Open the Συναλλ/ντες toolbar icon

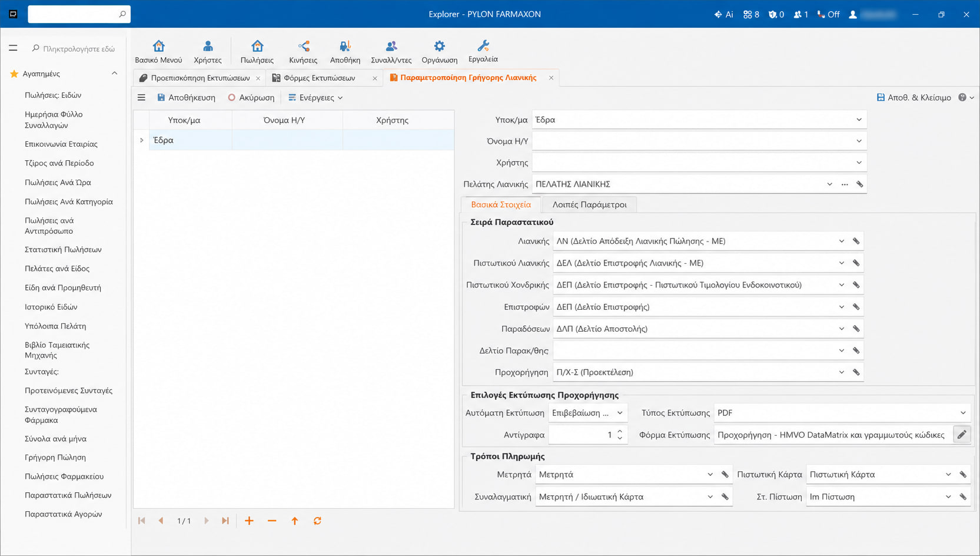coord(391,46)
